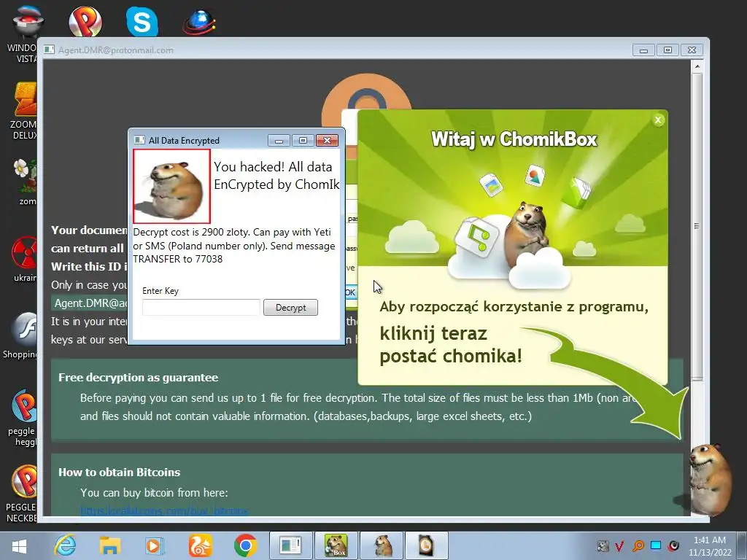
Task: Launch Google Chrome from taskbar
Action: [245, 545]
